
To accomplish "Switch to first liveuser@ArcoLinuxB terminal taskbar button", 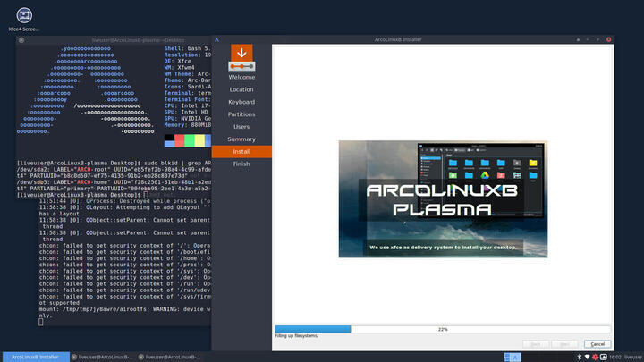I will 102,357.
